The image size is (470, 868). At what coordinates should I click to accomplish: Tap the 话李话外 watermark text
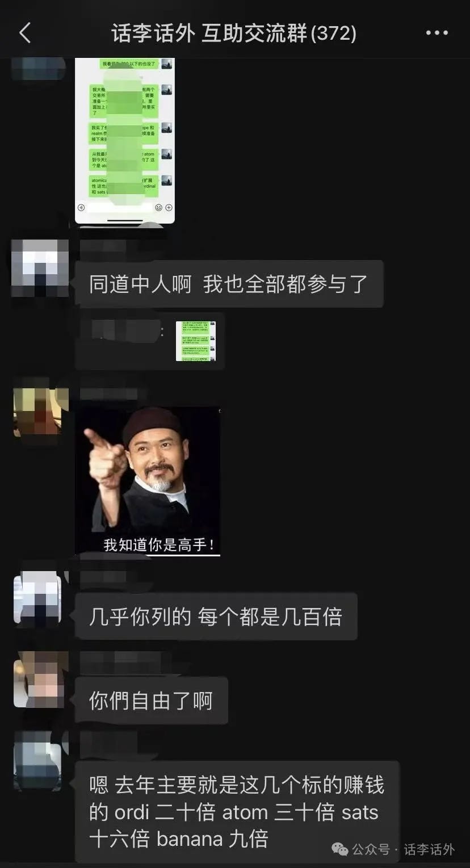429,849
